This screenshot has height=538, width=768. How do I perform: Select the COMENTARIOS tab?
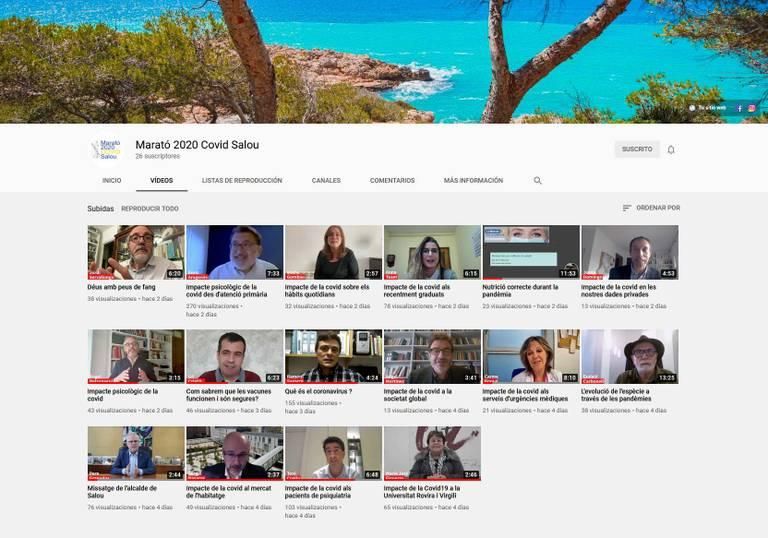392,181
